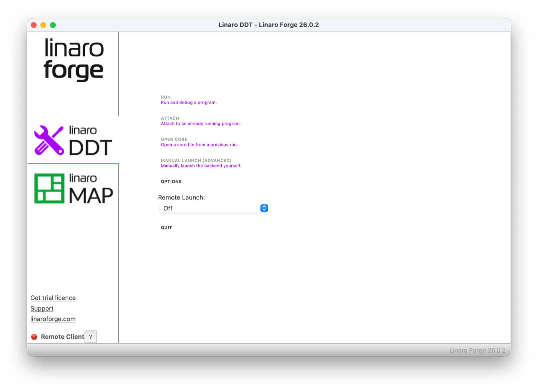
Task: Open a core file from previous run
Action: [199, 142]
